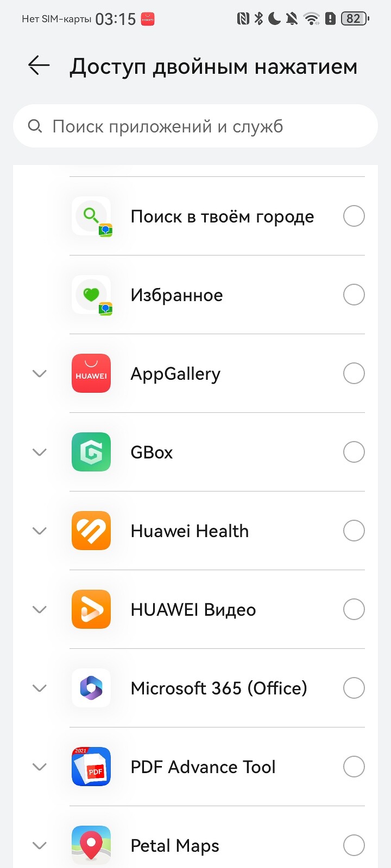Expand the Microsoft 365 (Office) chevron

pos(40,688)
